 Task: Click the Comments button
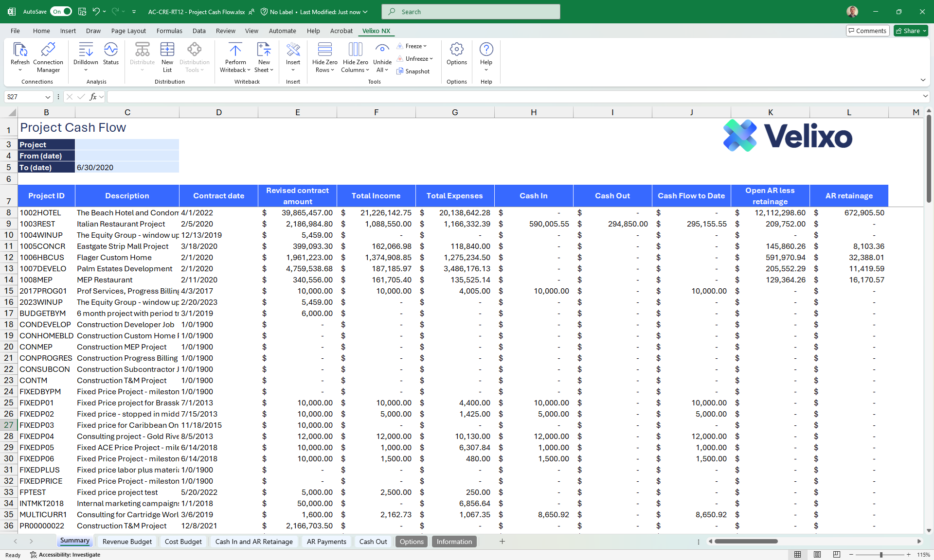[867, 31]
